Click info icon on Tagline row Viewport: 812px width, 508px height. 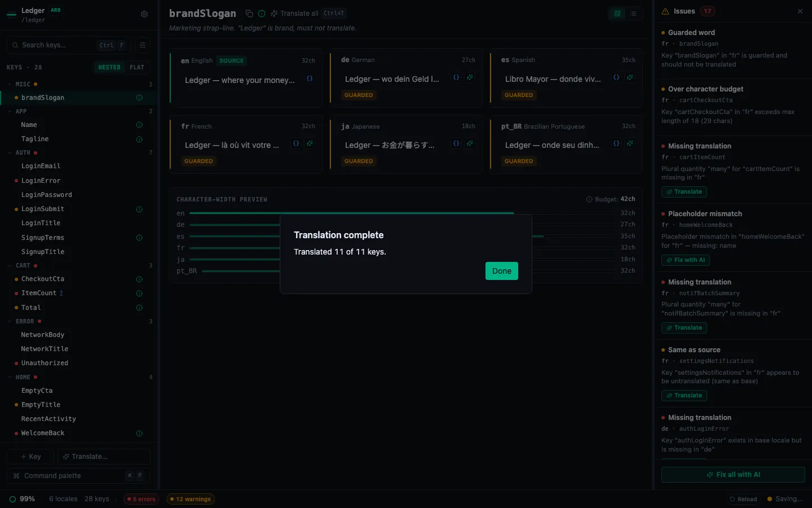click(x=139, y=139)
